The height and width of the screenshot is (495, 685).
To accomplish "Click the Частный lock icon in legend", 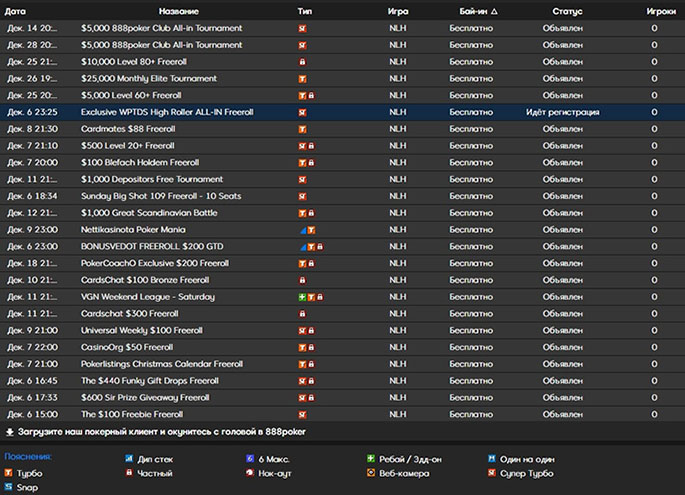I will pyautogui.click(x=129, y=472).
